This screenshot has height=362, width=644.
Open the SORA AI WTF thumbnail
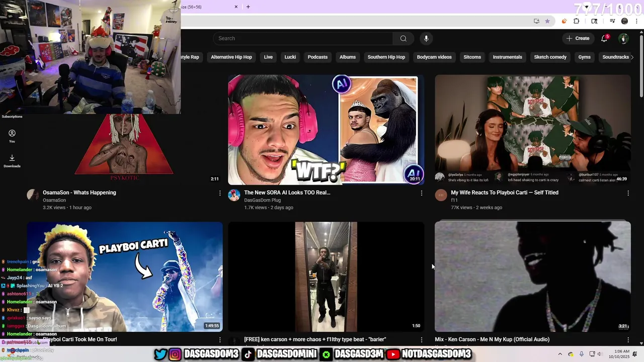326,130
